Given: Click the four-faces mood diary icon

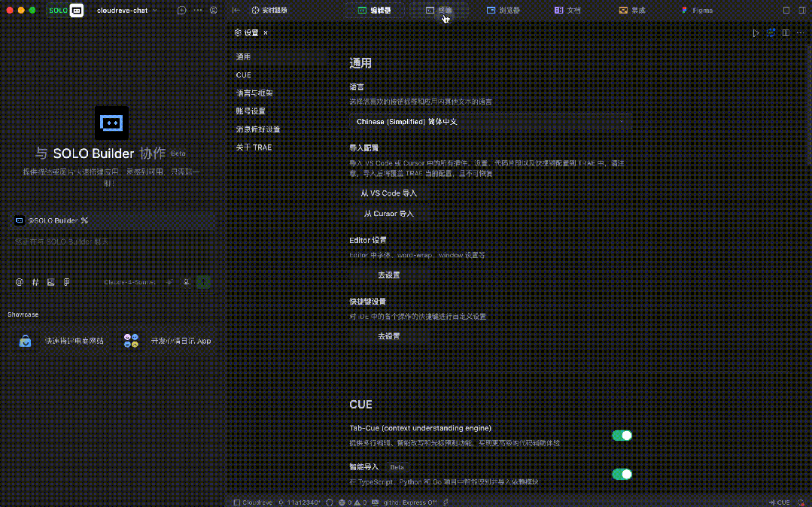Looking at the screenshot, I should (131, 341).
